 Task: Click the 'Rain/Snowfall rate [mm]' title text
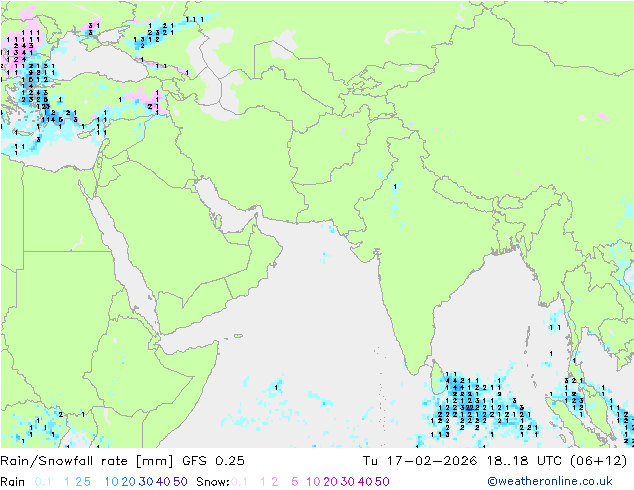(87, 460)
